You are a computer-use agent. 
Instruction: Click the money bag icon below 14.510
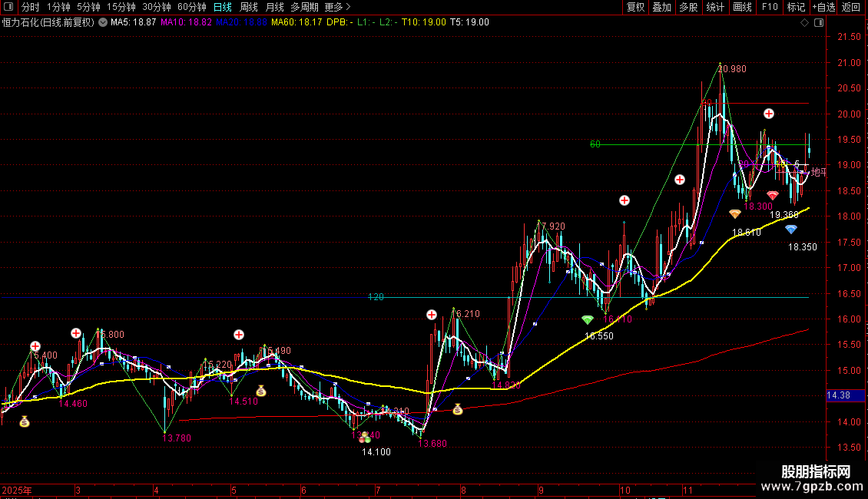[261, 392]
